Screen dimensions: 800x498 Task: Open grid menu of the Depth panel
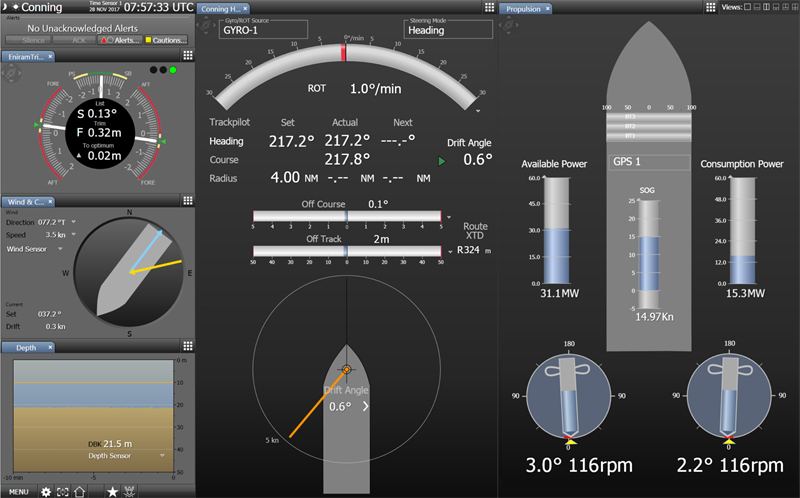coord(186,347)
